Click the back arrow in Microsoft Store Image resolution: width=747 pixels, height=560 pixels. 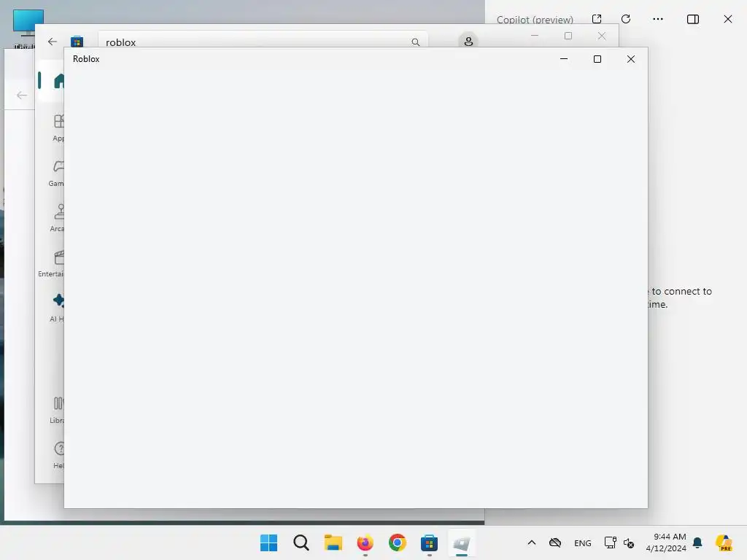click(53, 42)
